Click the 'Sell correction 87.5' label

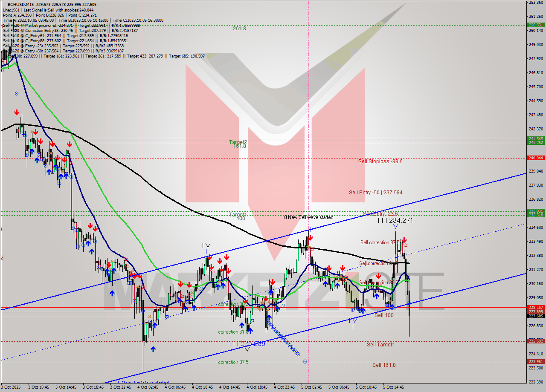tap(381, 242)
